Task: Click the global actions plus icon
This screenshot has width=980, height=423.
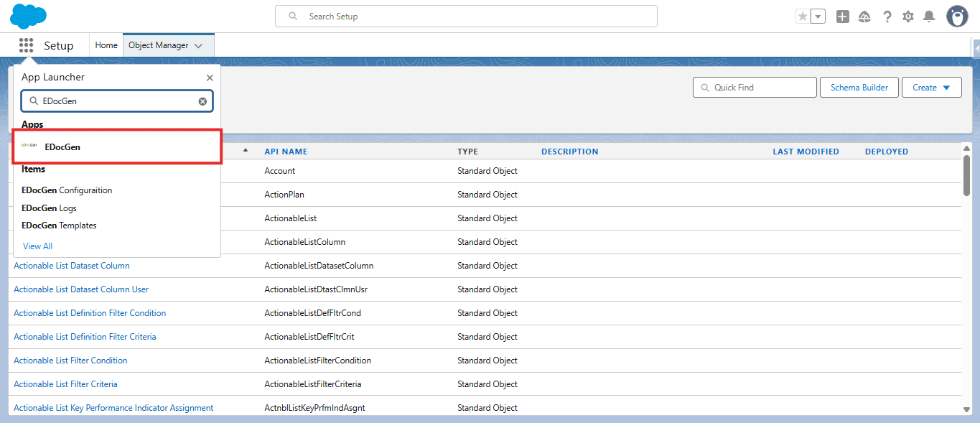Action: coord(843,16)
